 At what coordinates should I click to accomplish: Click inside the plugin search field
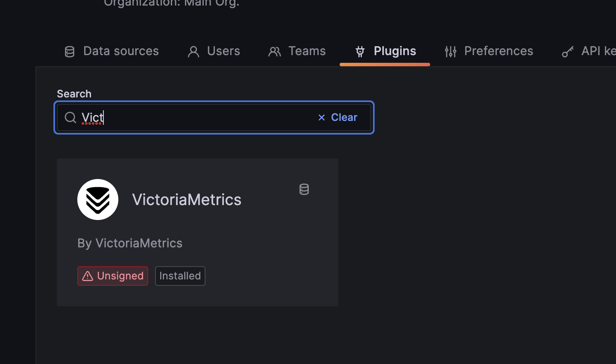(192, 117)
